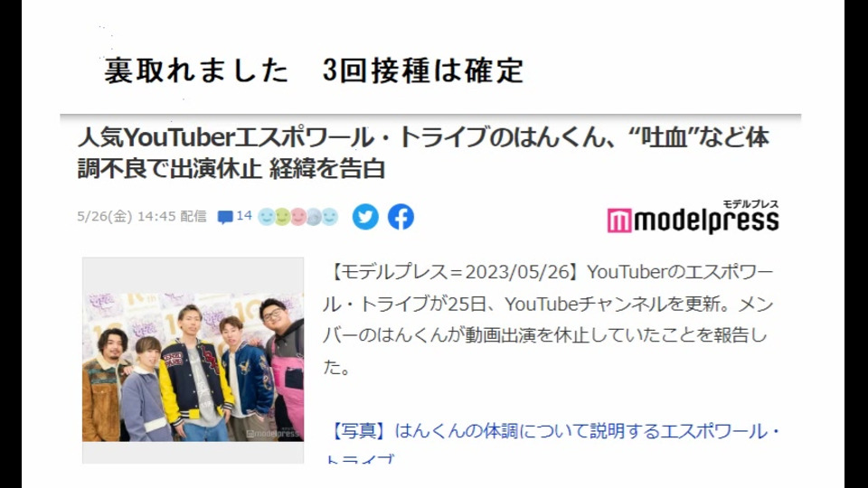Click the モデルプレス katakana label above logo
Screen dimensions: 868x488
[750, 203]
